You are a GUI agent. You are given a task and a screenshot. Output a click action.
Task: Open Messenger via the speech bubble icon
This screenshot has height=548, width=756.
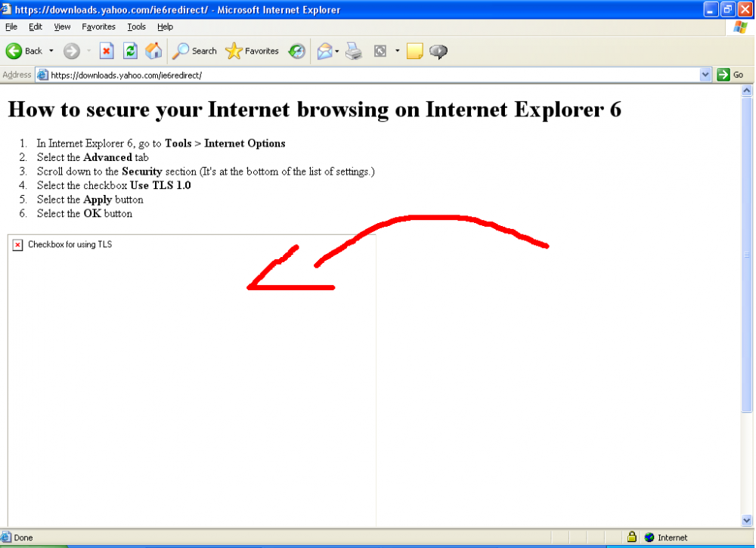pyautogui.click(x=438, y=51)
